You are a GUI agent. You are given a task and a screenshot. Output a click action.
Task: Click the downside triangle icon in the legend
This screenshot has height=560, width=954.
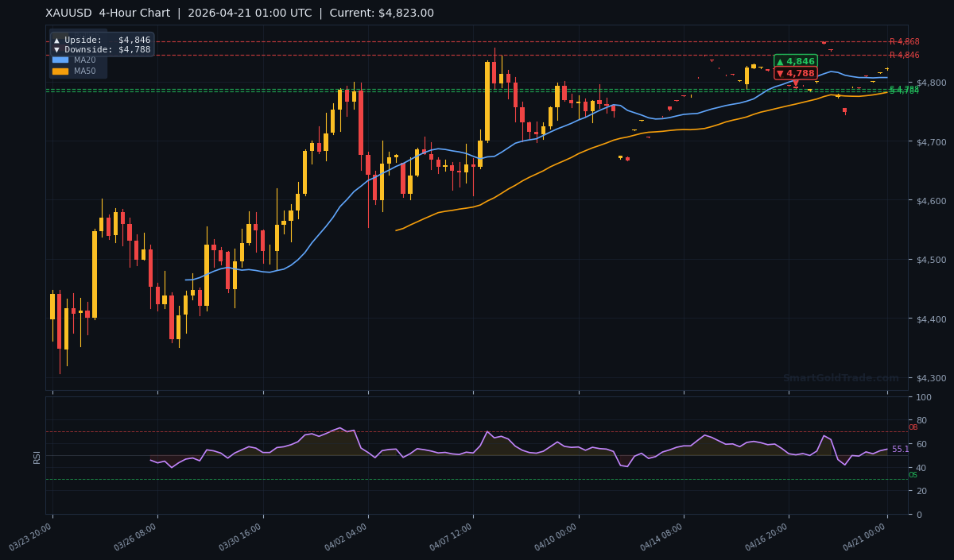[x=56, y=49]
